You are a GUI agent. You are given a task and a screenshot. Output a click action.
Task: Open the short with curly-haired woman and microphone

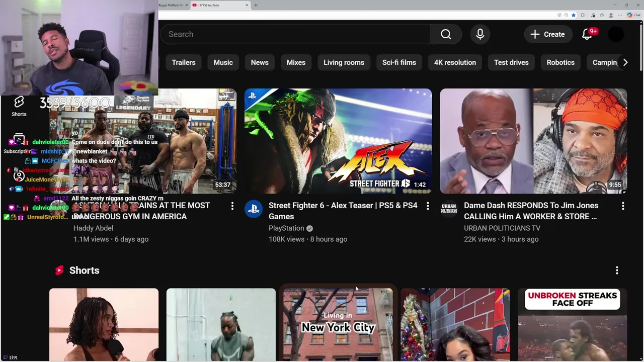click(x=104, y=325)
